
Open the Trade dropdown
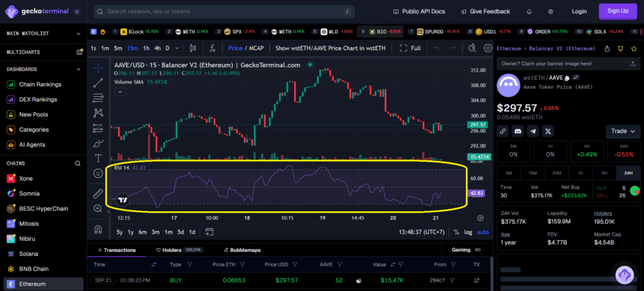(x=623, y=131)
